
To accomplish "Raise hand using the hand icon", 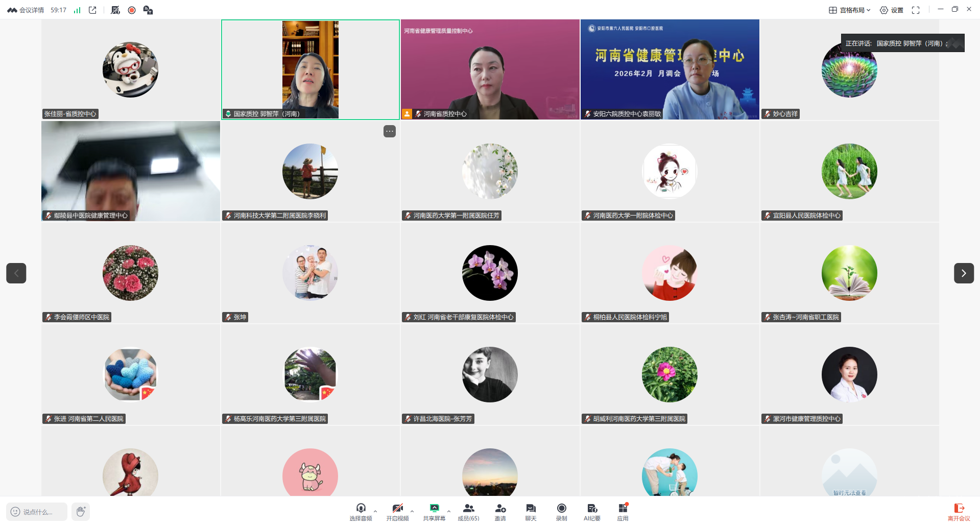I will [80, 511].
